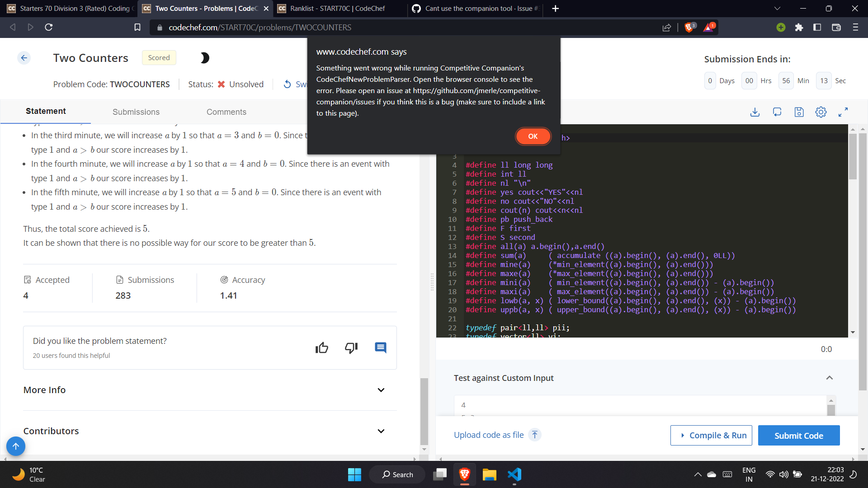
Task: Switch to the Submissions tab
Action: point(136,112)
